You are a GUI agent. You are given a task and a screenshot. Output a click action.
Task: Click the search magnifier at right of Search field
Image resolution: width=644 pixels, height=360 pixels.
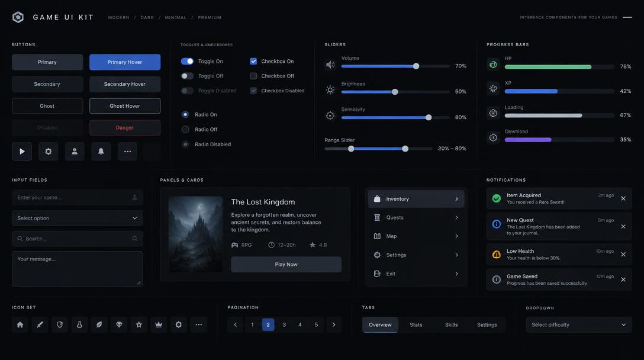[x=135, y=239]
